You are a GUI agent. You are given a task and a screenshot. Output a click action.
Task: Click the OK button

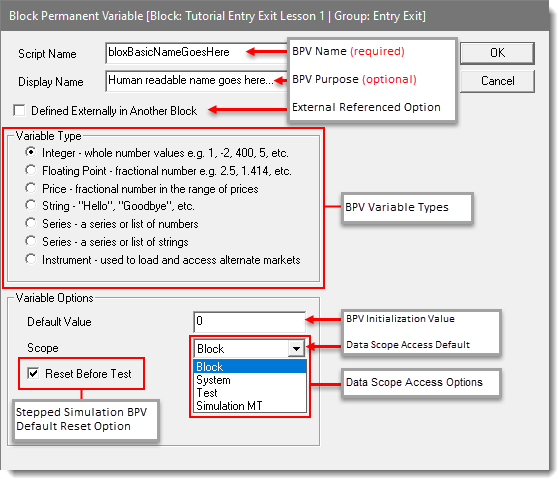497,53
